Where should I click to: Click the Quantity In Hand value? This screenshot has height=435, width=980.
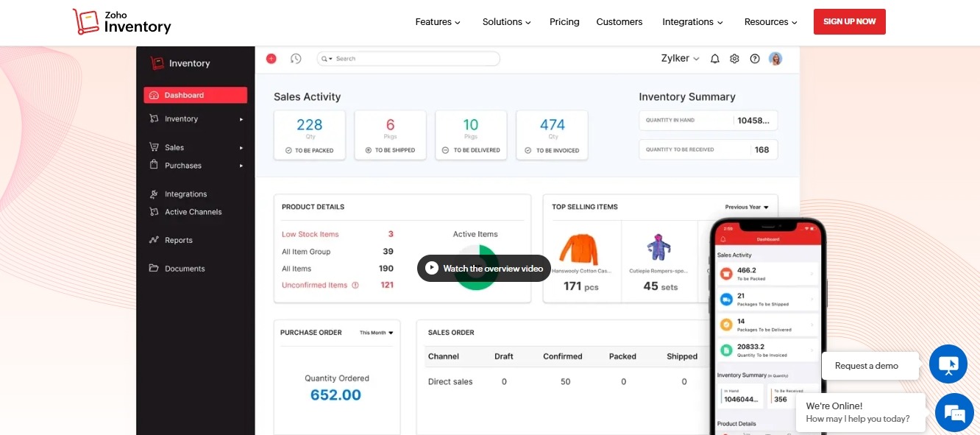click(753, 120)
